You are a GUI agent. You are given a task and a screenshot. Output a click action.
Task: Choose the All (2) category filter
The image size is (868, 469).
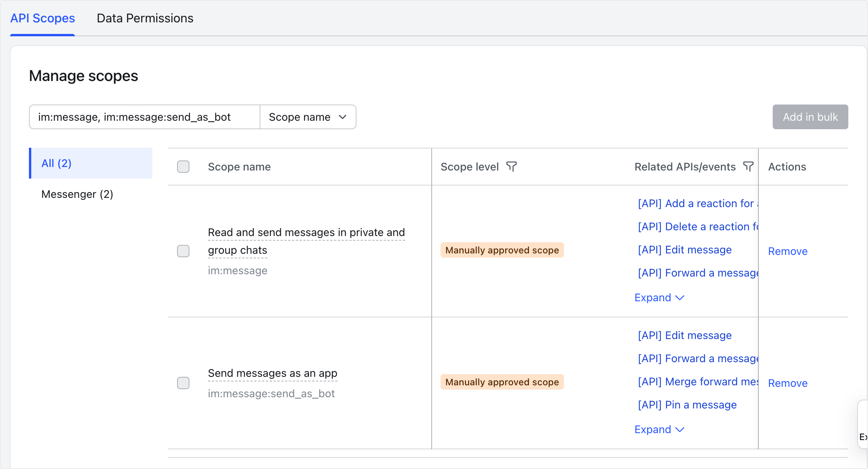(91, 163)
